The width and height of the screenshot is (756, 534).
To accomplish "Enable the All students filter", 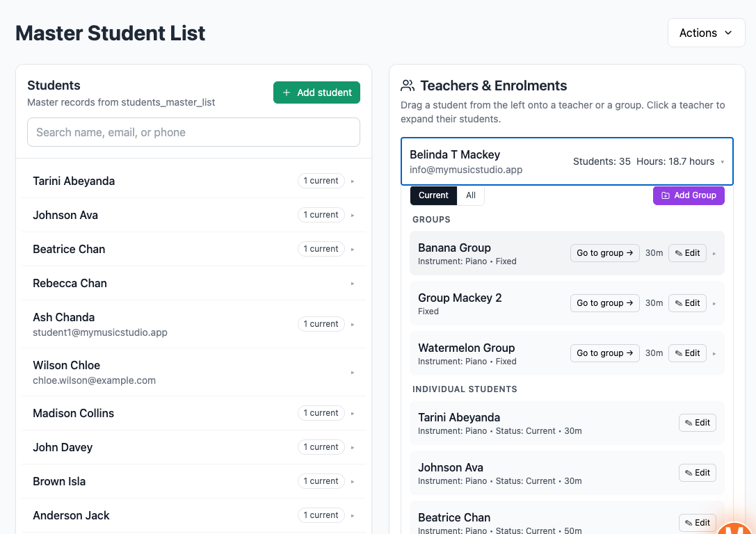I will [x=471, y=195].
